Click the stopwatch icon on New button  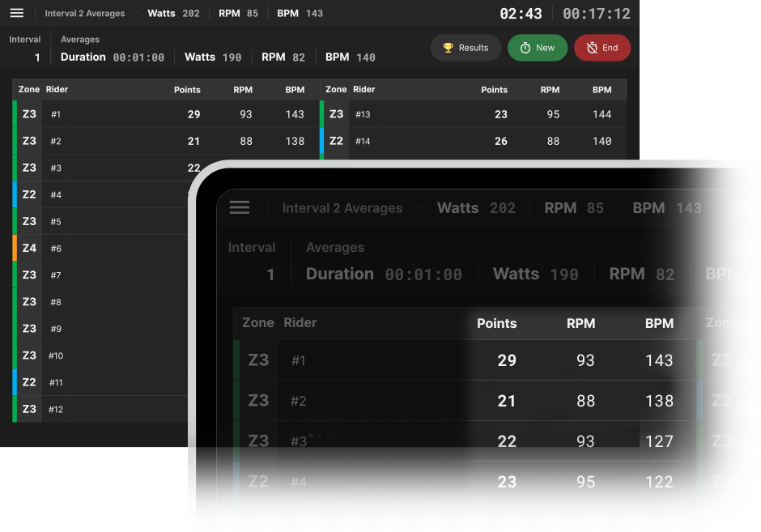(x=525, y=48)
